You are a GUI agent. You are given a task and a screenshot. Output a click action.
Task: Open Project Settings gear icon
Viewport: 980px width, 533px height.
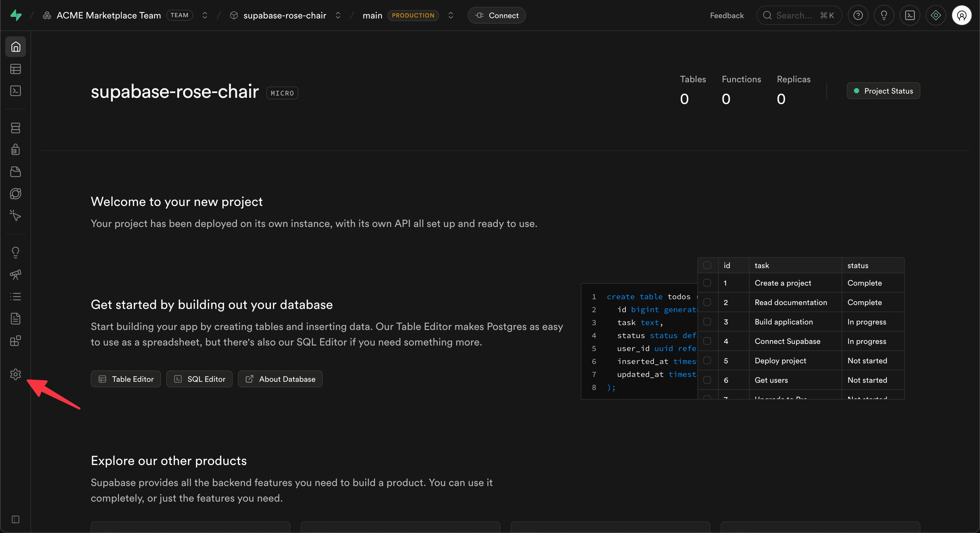pyautogui.click(x=16, y=374)
